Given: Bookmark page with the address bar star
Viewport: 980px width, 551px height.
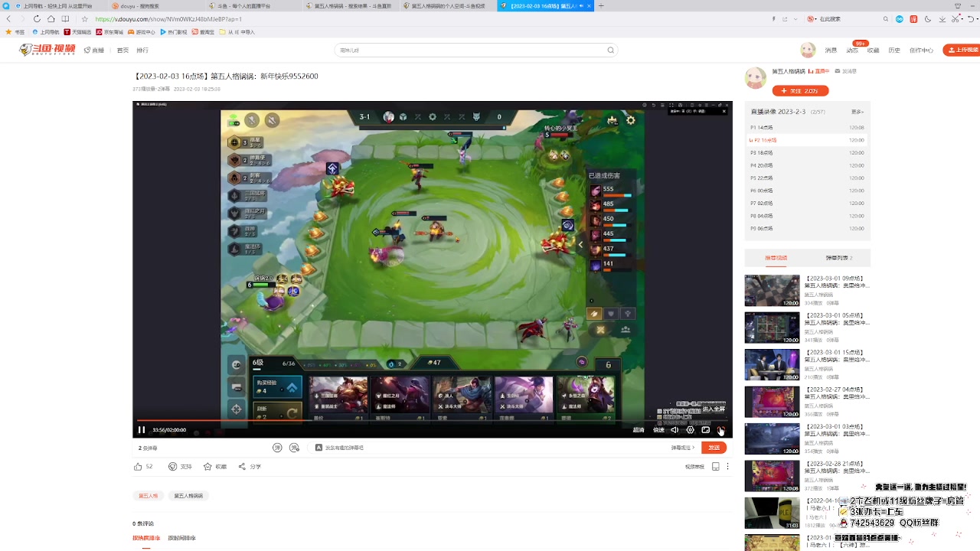Looking at the screenshot, I should tap(84, 19).
